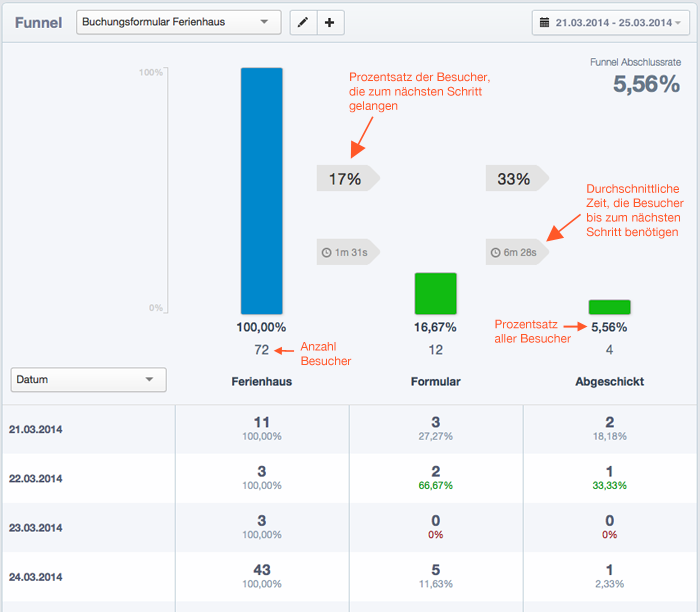Click the visitor count 12
700x612 pixels.
tap(436, 350)
